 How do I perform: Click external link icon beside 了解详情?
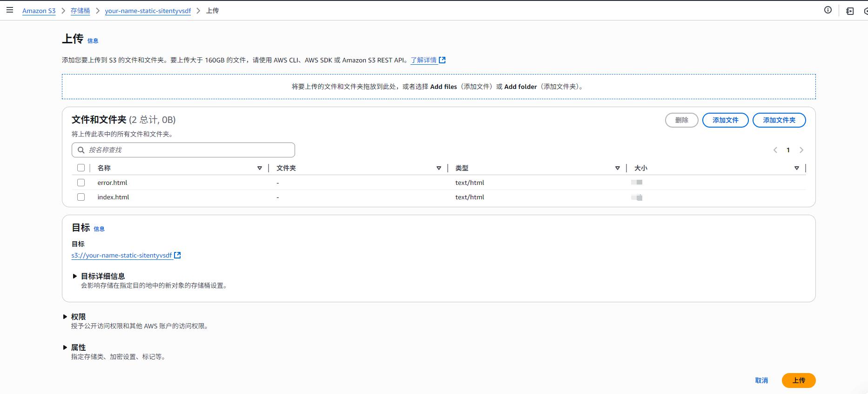coord(442,60)
